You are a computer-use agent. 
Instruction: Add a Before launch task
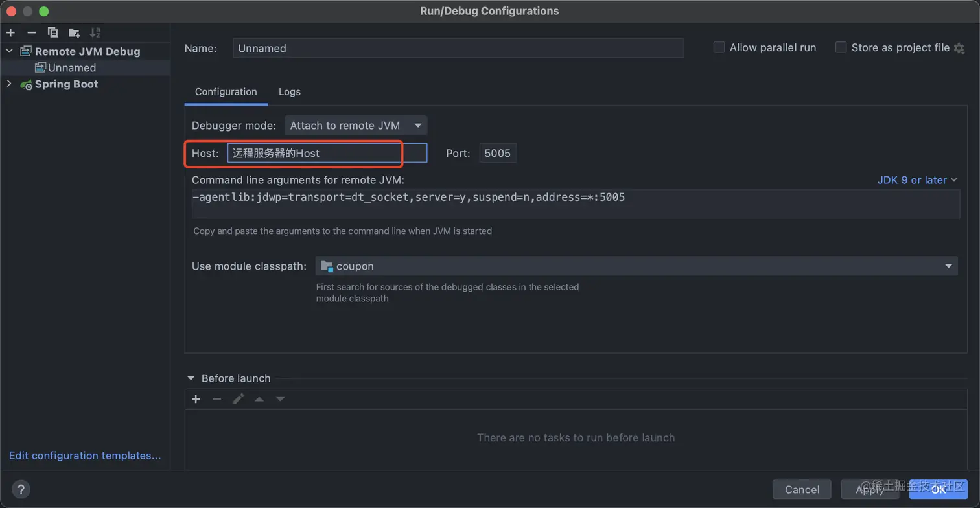point(196,399)
